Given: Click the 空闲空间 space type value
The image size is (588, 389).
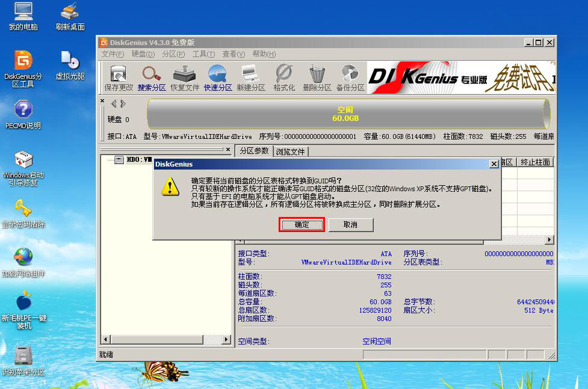Looking at the screenshot, I should coord(377,342).
